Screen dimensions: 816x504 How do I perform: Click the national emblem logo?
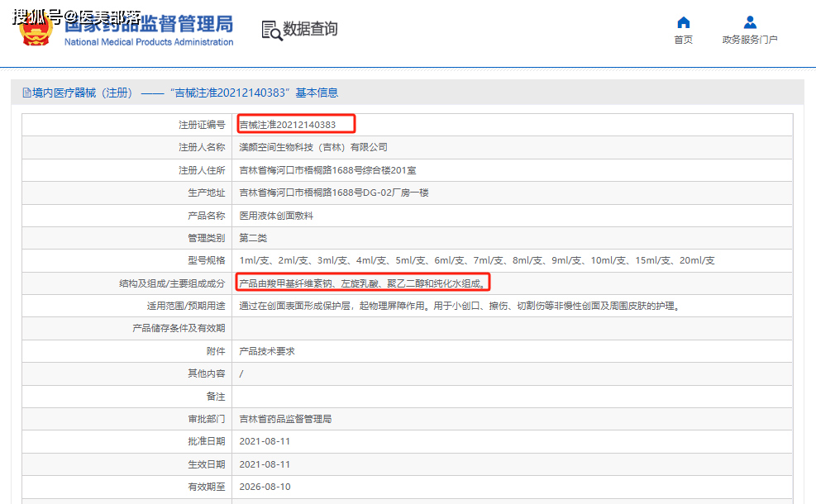pos(36,29)
